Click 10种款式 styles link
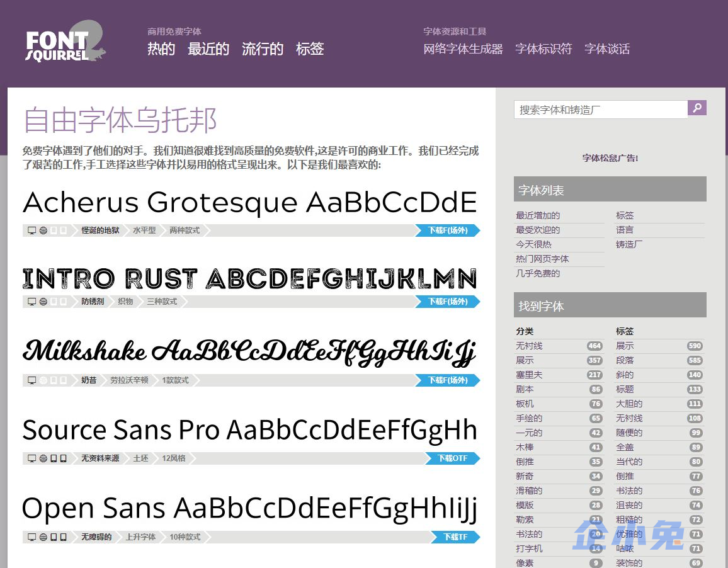 coord(185,537)
